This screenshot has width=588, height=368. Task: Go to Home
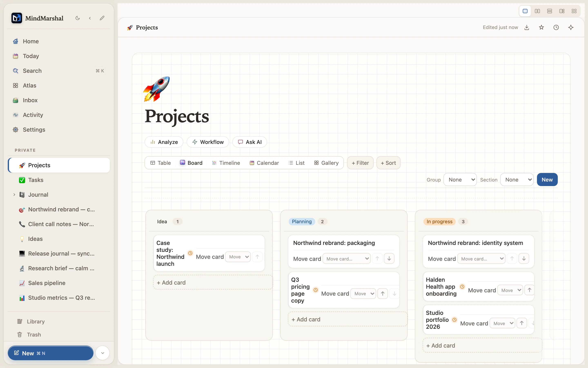pos(59,41)
